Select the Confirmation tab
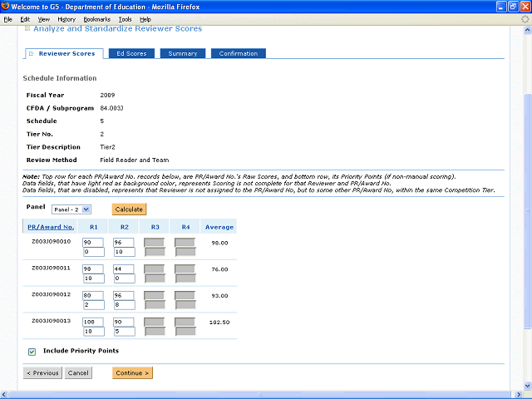Image resolution: width=532 pixels, height=399 pixels. (x=238, y=54)
